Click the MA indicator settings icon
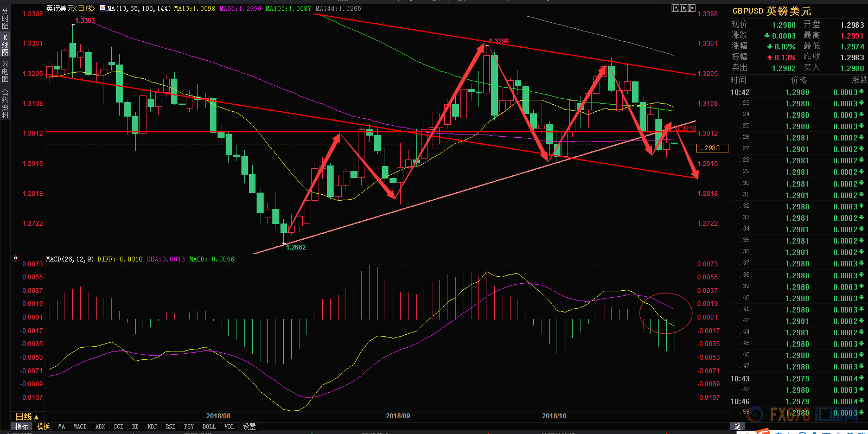Viewport: 868px width, 434px height. (103, 9)
